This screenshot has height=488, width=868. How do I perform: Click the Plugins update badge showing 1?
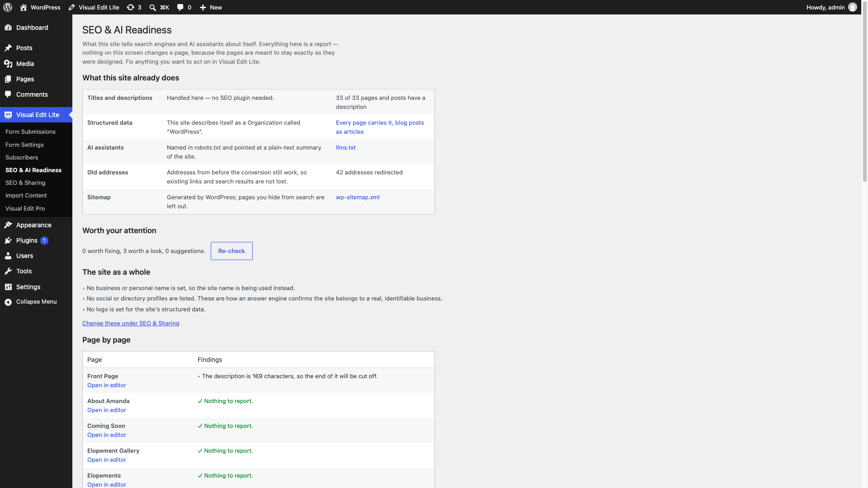pyautogui.click(x=44, y=240)
